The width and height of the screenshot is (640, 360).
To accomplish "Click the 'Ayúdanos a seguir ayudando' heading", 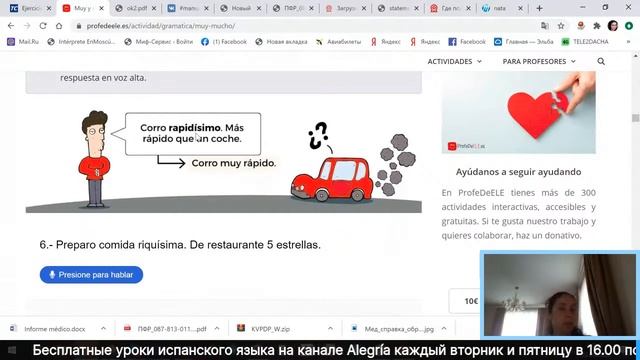I will (518, 172).
